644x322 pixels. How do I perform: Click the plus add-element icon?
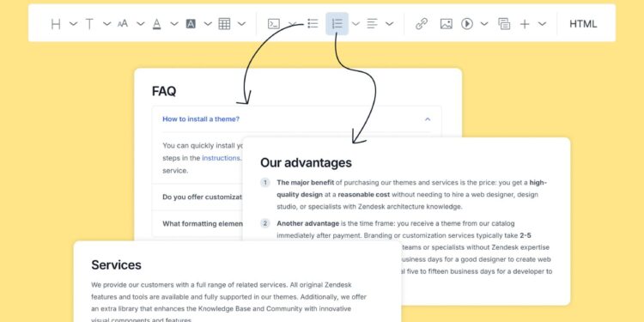point(525,24)
